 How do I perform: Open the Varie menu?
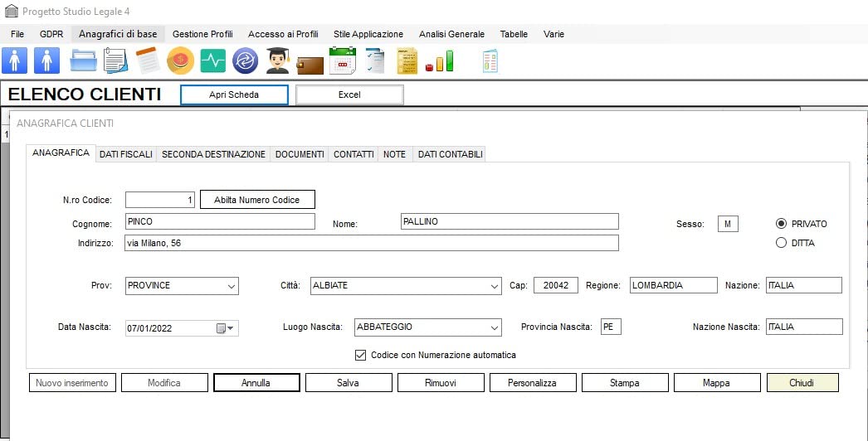tap(553, 34)
